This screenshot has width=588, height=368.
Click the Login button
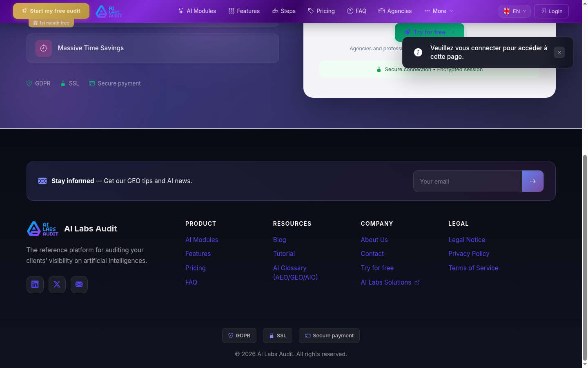(x=551, y=11)
